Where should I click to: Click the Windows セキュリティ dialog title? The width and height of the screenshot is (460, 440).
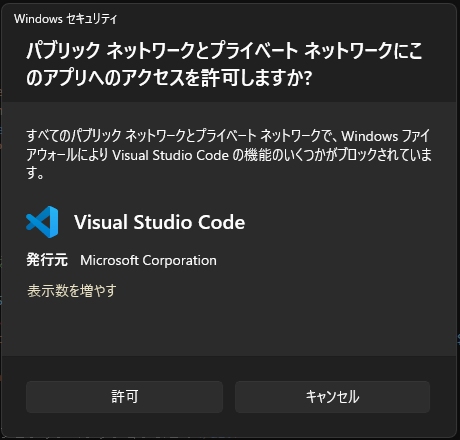(x=66, y=19)
